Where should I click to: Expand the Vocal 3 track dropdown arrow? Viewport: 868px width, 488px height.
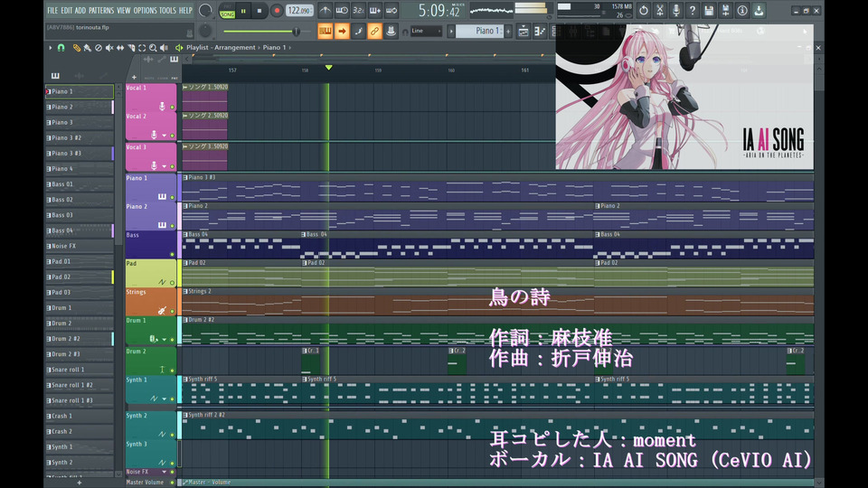(164, 166)
